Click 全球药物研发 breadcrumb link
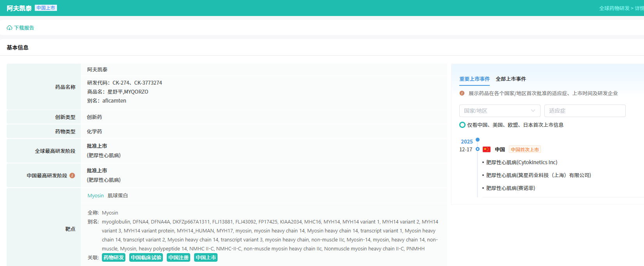 pos(614,8)
